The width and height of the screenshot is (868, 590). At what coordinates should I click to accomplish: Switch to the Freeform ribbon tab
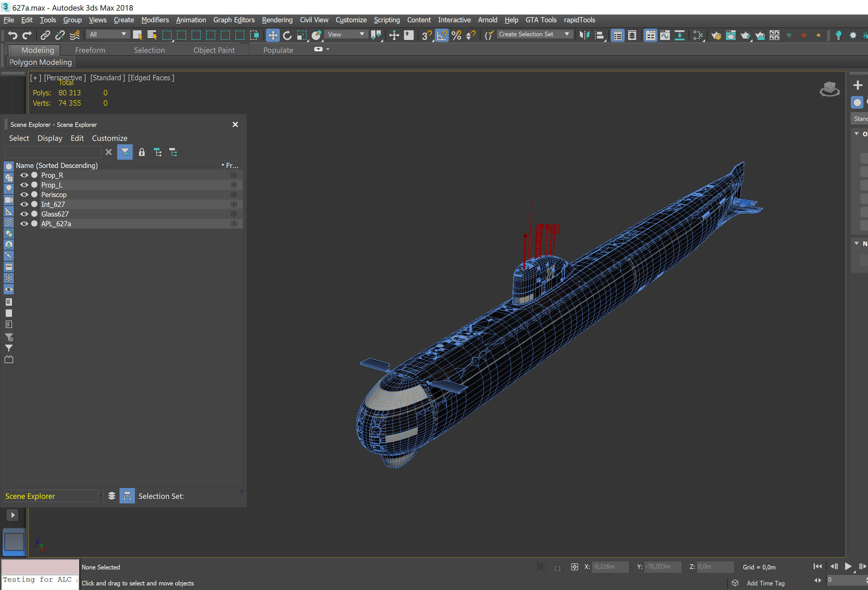click(x=90, y=50)
